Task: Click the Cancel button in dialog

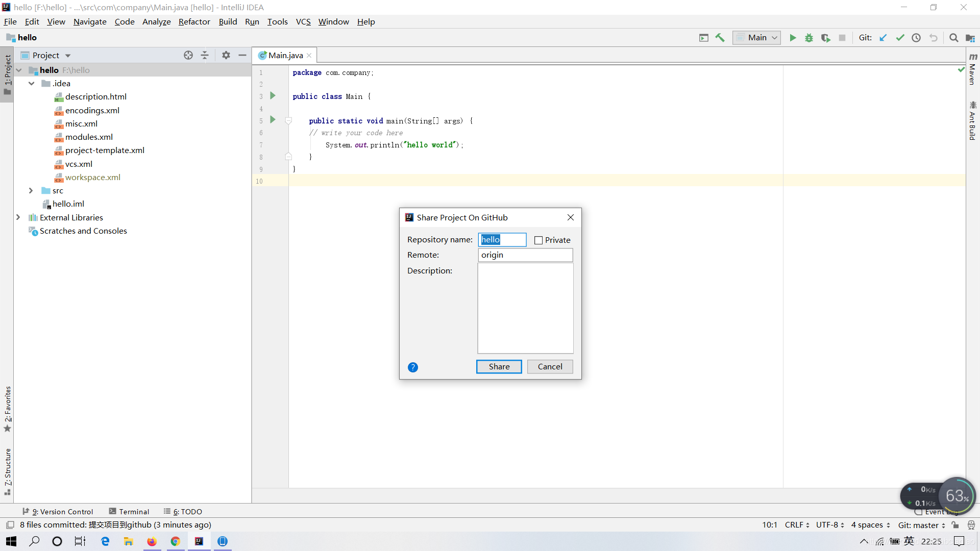Action: coord(550,365)
